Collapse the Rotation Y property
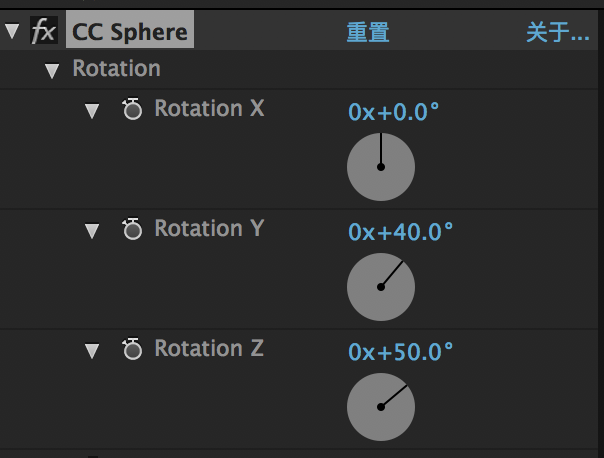This screenshot has height=458, width=604. [x=92, y=231]
